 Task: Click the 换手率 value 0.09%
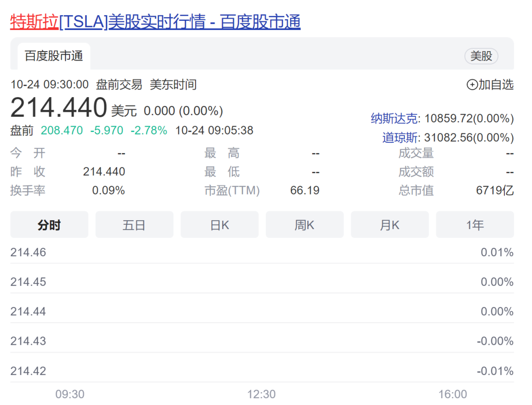click(108, 191)
